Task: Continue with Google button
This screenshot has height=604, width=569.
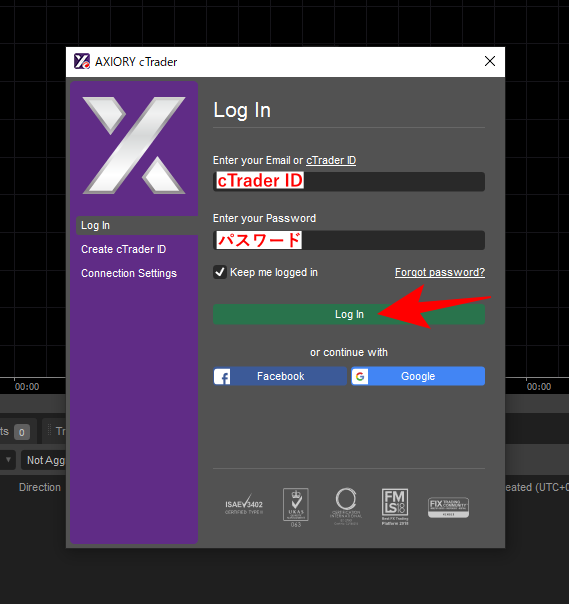Action: coord(418,376)
